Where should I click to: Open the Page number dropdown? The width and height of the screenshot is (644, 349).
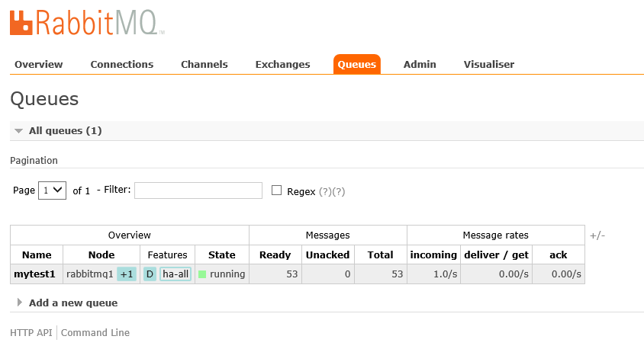[52, 191]
